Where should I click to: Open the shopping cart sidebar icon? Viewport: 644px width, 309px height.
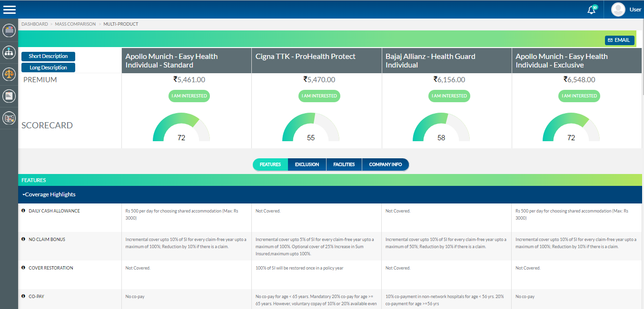[9, 30]
